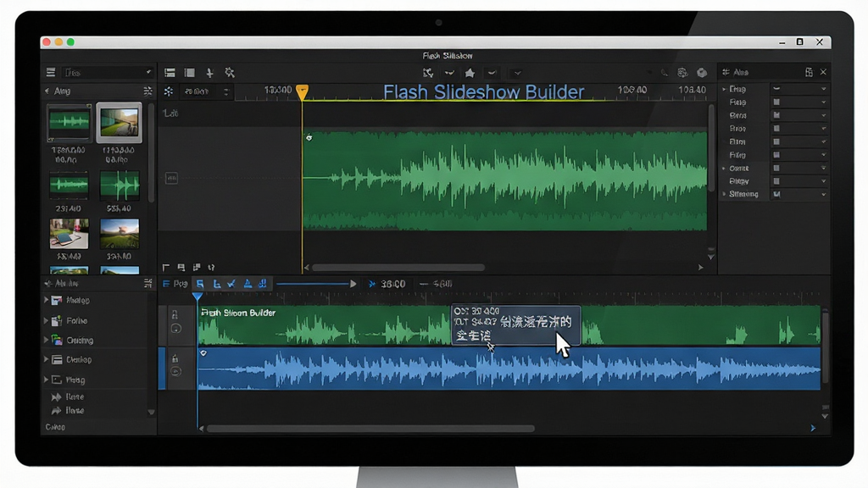Click the blue playhead marker on lower timeline
Viewport: 868px width, 488px height.
pyautogui.click(x=198, y=297)
